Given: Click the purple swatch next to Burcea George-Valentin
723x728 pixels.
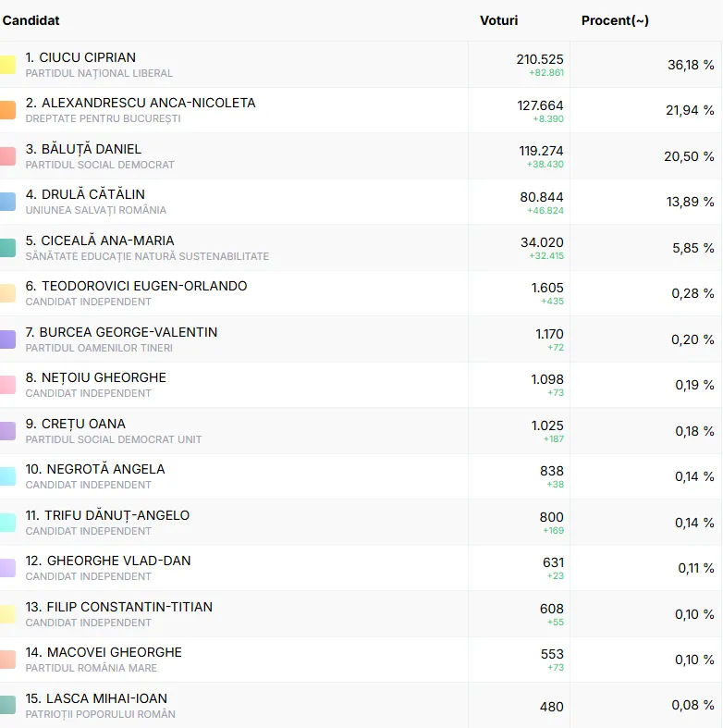Looking at the screenshot, I should coord(7,339).
